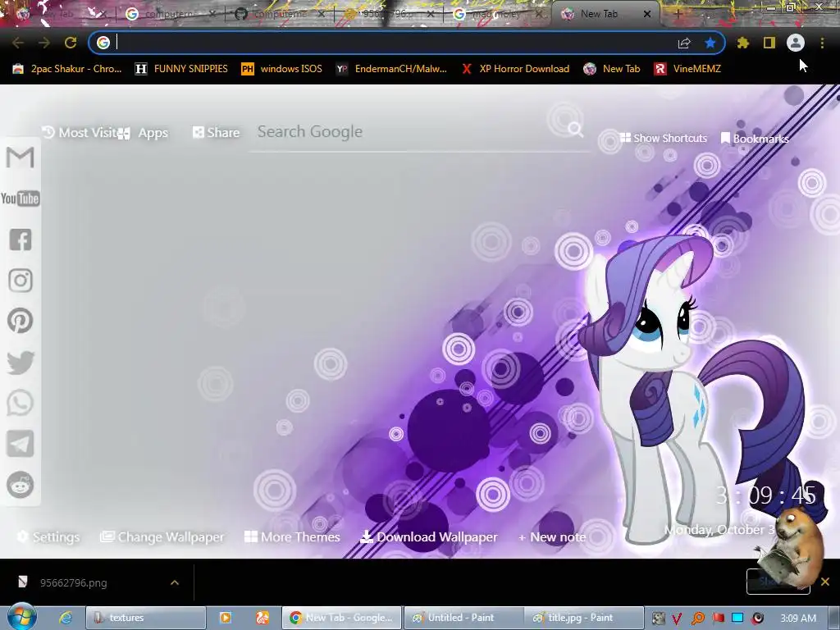Viewport: 840px width, 630px height.
Task: Close the downloads bar
Action: click(x=825, y=582)
